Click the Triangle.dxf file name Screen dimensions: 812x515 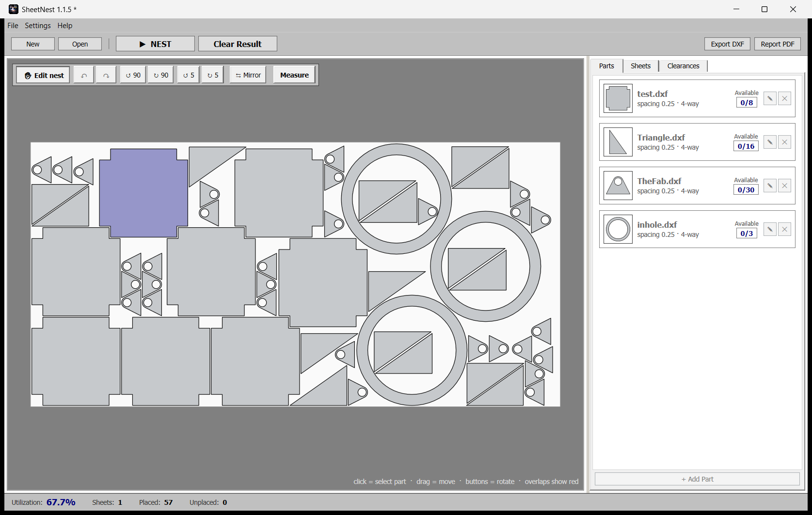(x=661, y=138)
